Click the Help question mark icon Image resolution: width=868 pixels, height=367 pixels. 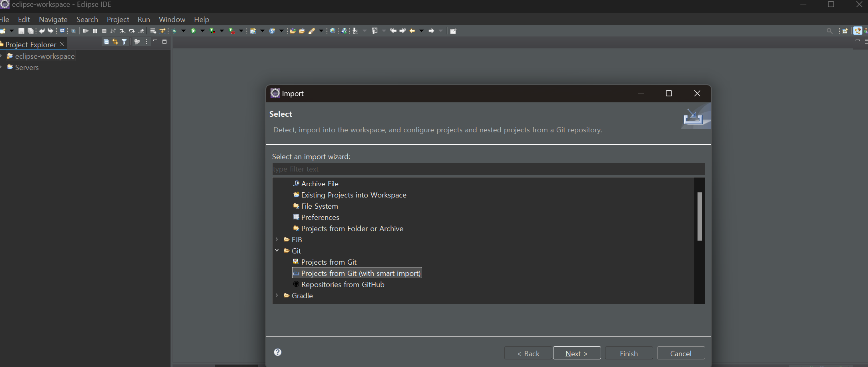tap(278, 352)
